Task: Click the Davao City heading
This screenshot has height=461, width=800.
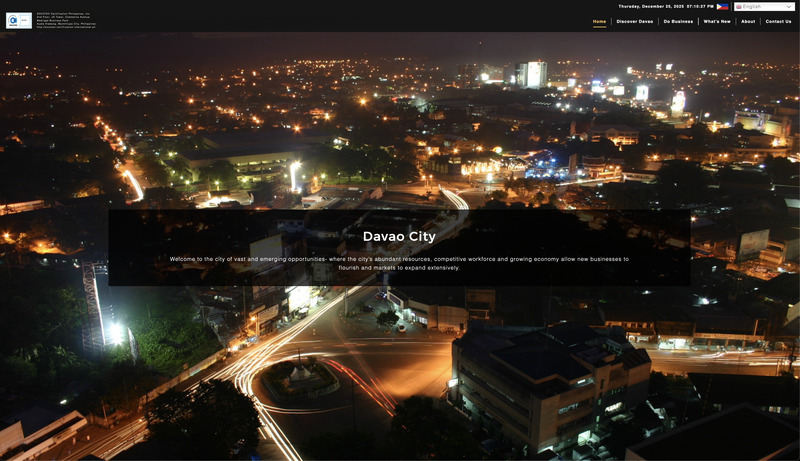Action: pos(399,237)
